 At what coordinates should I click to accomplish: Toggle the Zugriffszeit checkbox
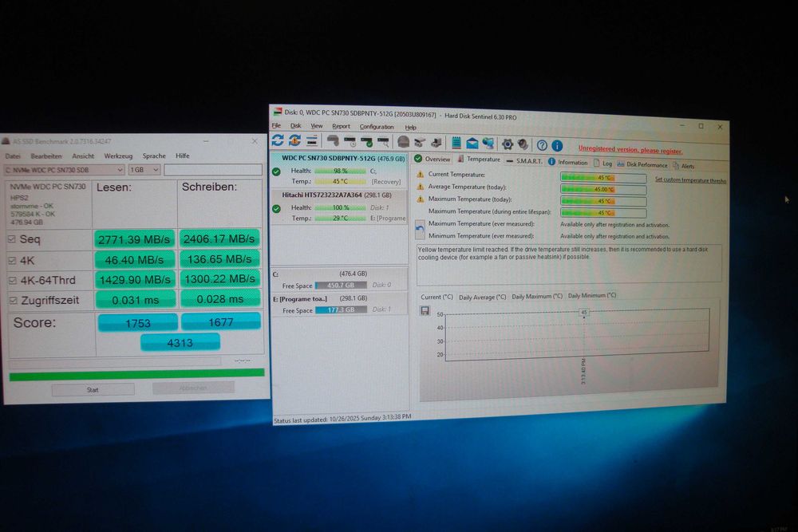coord(14,301)
